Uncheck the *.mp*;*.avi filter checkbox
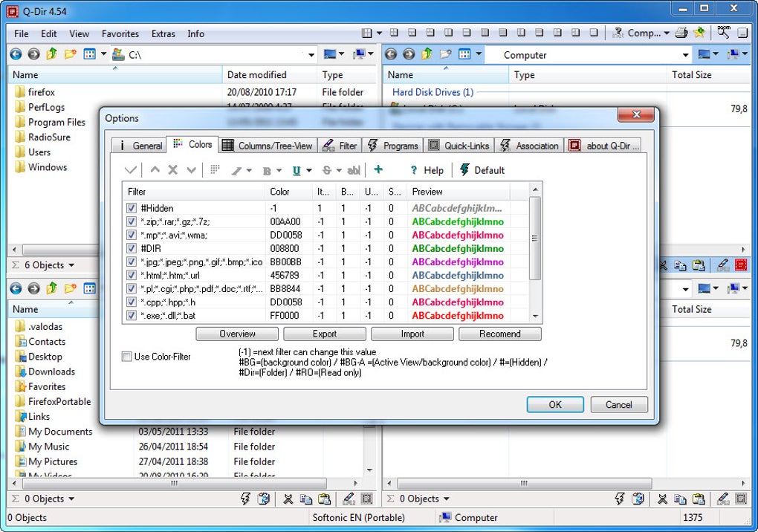758x532 pixels. coord(131,235)
